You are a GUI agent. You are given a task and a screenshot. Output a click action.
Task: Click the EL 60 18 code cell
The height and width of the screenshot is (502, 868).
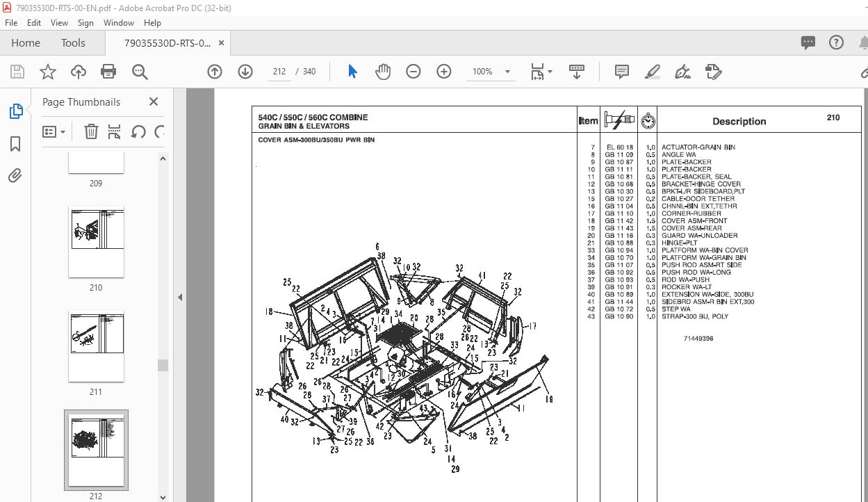tap(619, 147)
